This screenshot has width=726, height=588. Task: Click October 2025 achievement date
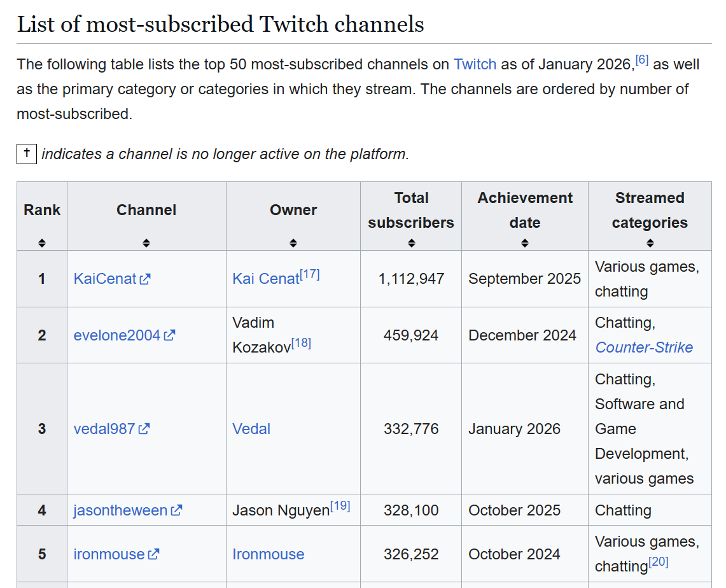(514, 510)
